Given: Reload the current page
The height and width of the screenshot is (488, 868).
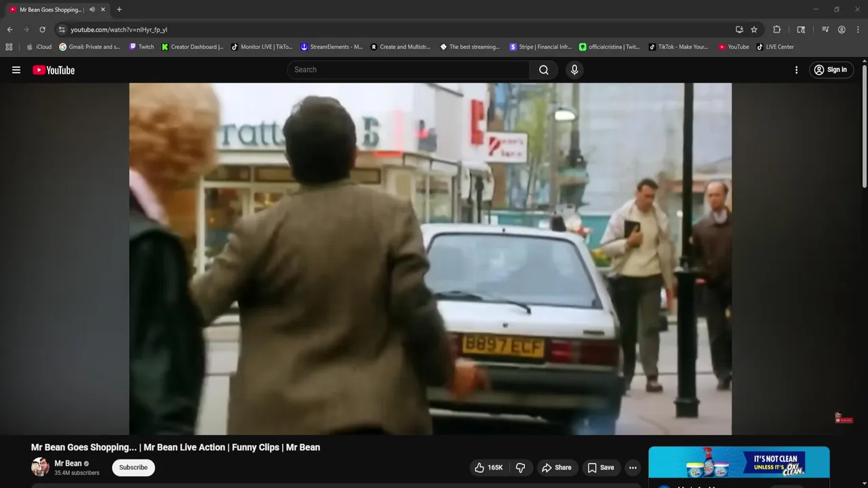Looking at the screenshot, I should tap(42, 30).
